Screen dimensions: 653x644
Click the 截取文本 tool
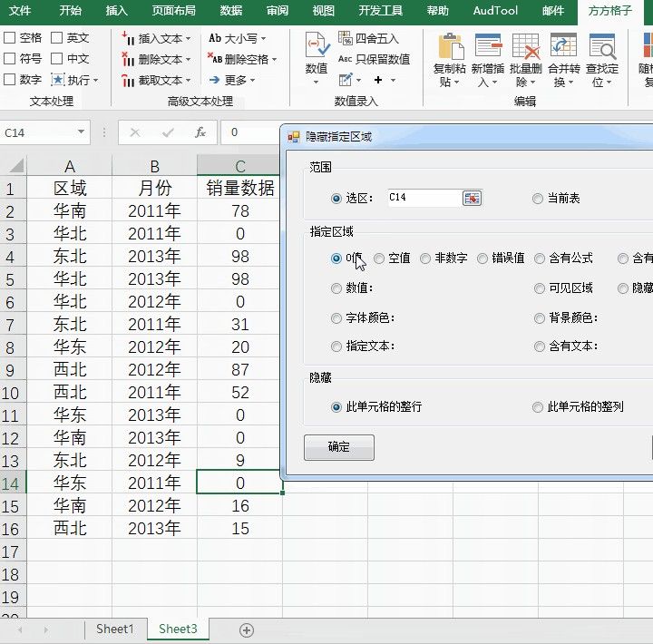click(156, 80)
